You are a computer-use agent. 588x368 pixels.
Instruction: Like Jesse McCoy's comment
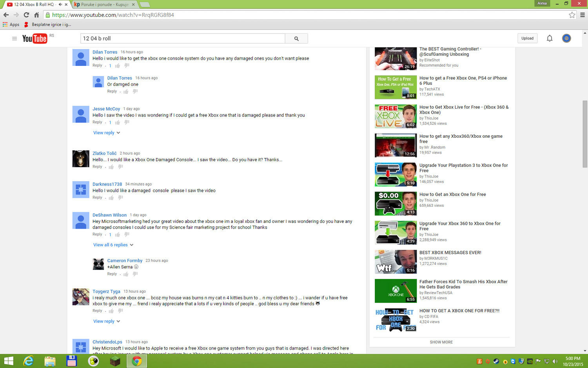click(117, 122)
